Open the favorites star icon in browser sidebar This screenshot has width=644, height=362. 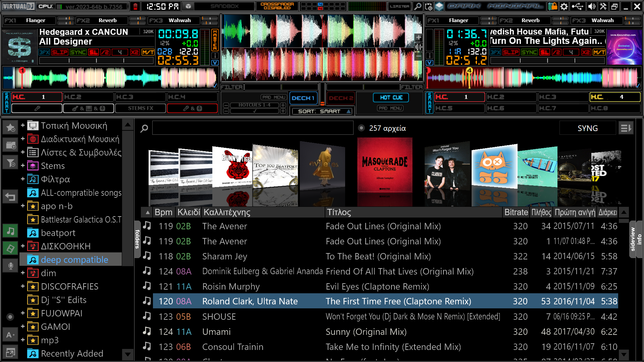[x=10, y=128]
